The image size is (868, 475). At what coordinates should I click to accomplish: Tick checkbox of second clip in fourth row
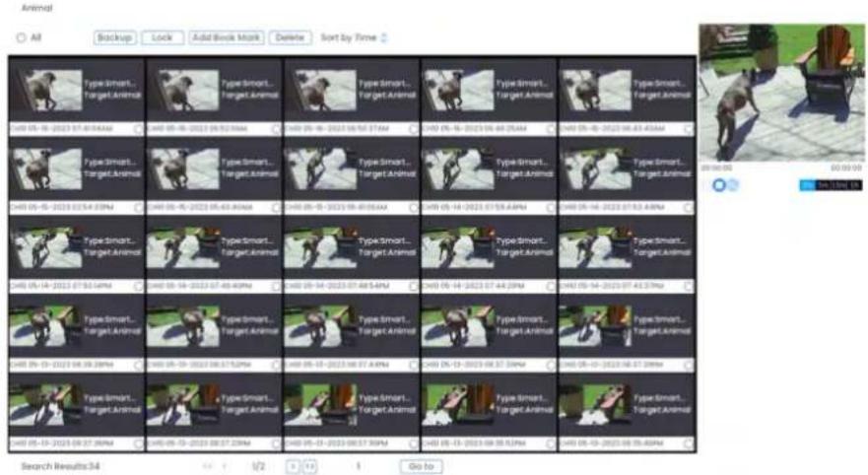tap(275, 365)
